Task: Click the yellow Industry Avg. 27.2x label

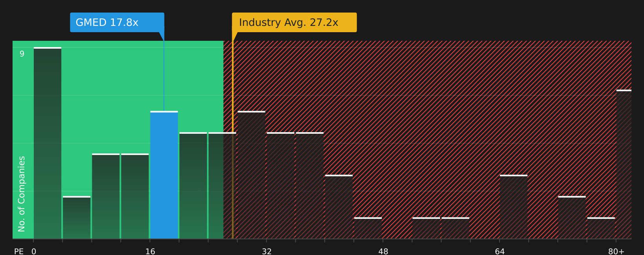Action: pyautogui.click(x=294, y=22)
